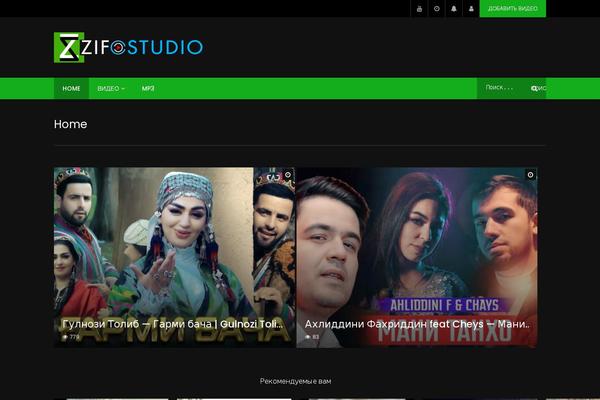This screenshot has height=400, width=600.
Task: Open the subscriptions icon in the top bar
Action: [419, 8]
